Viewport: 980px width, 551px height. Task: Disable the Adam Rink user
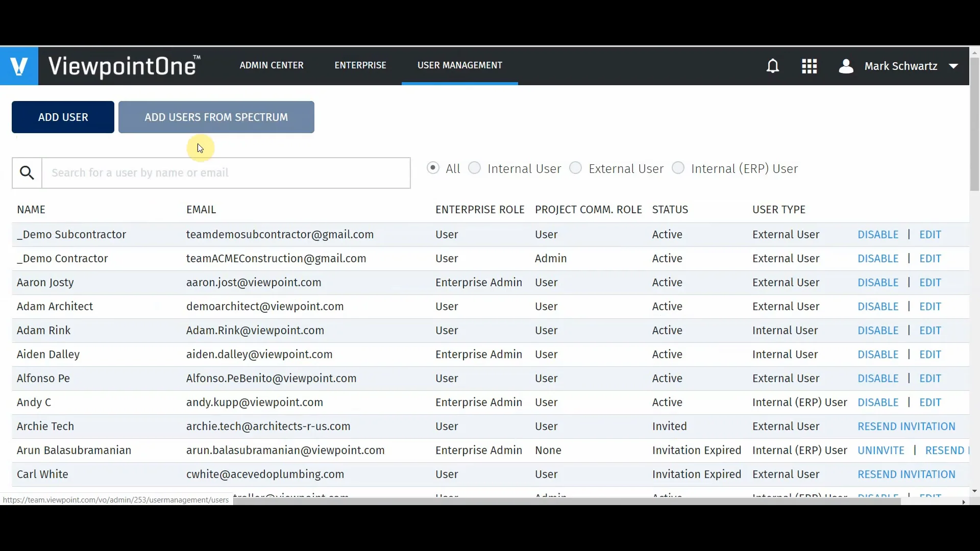878,331
